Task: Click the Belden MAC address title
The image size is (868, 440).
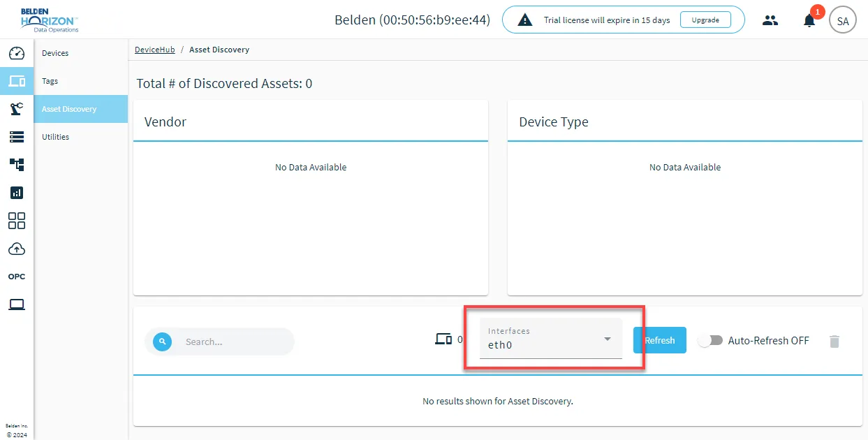Action: tap(413, 20)
